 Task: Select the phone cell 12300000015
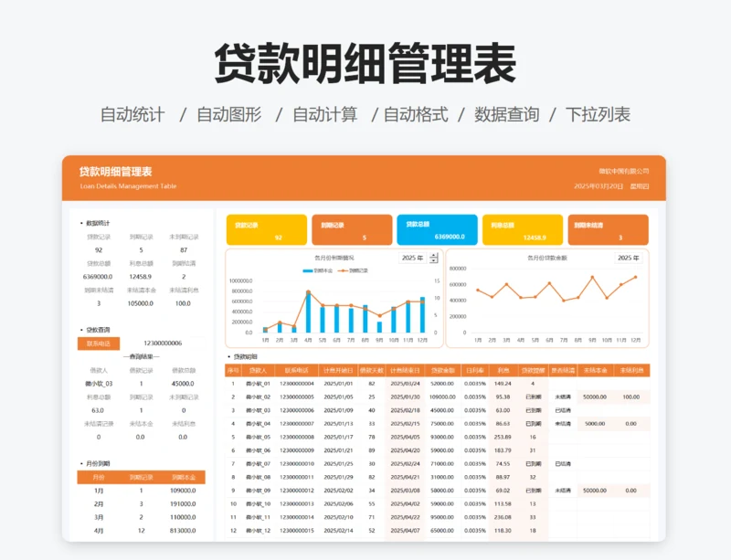tap(296, 531)
